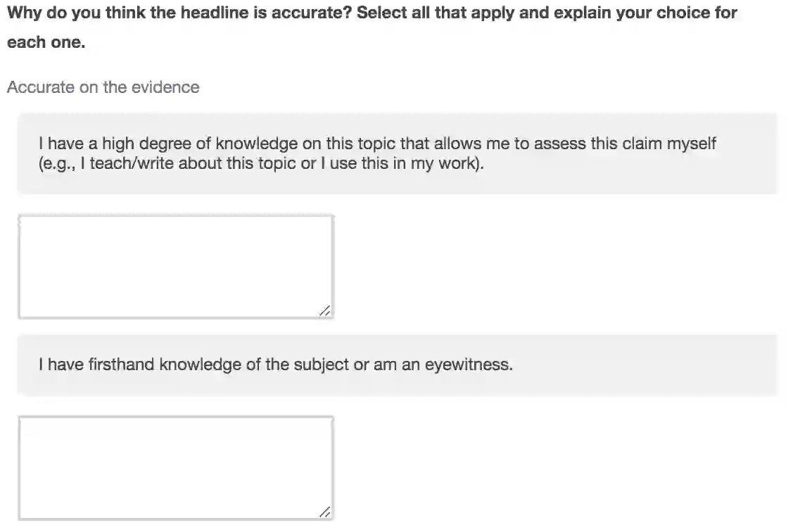The height and width of the screenshot is (532, 793).
Task: Click the headline accuracy question heading
Action: (x=372, y=13)
